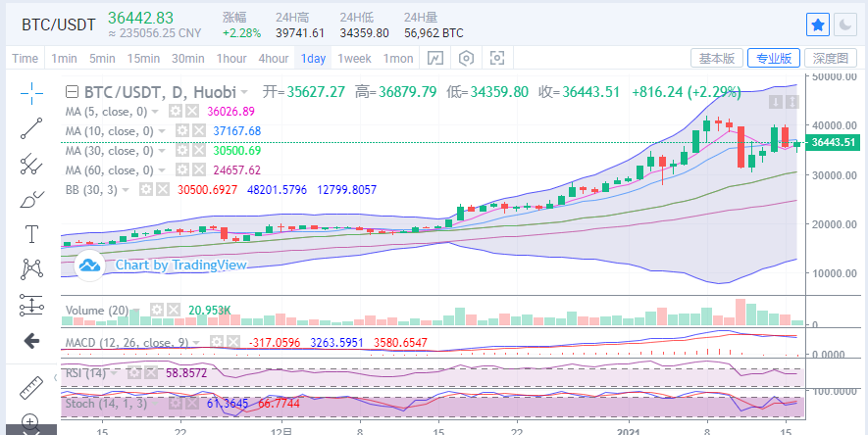Select the crosshair cursor tool
868x435 pixels.
(31, 93)
